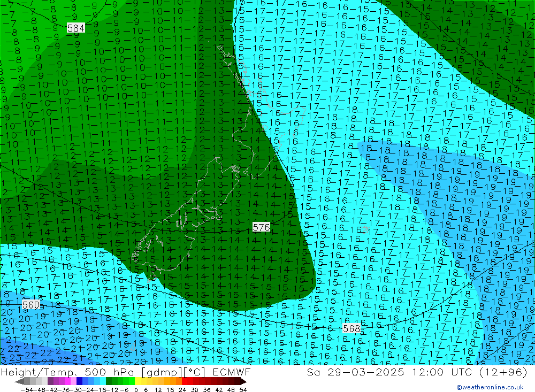Click the grey left arrow end of color scale
Viewport: 535px width, 392px height.
(19, 381)
